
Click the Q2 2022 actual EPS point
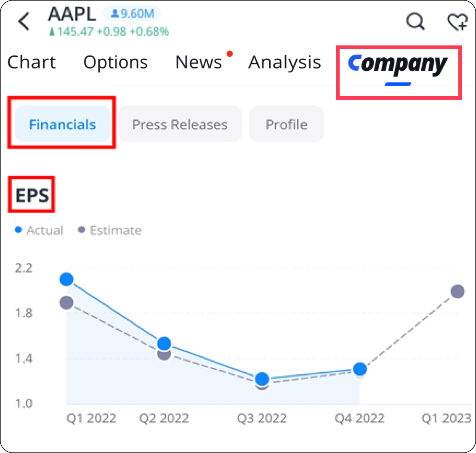164,344
